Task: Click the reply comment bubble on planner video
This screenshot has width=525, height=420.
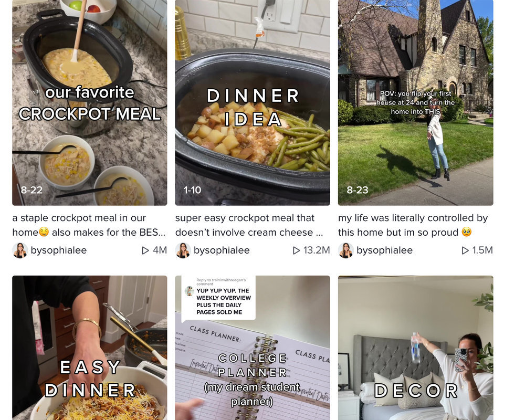Action: click(x=218, y=298)
